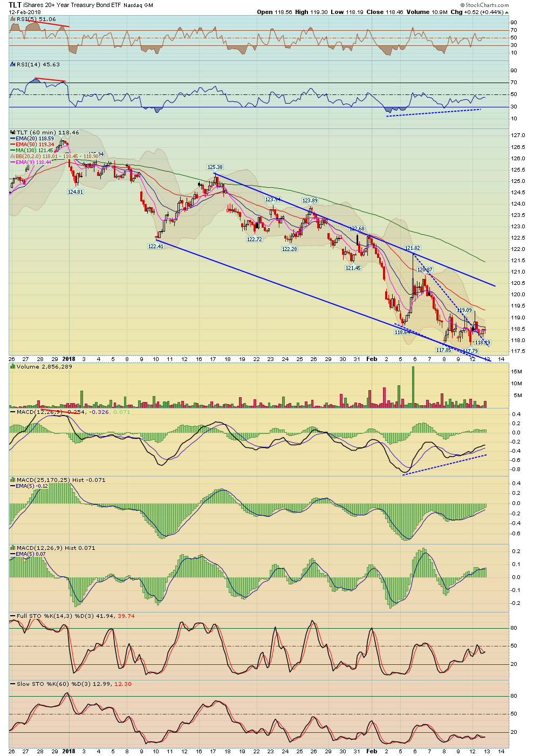534x756 pixels.
Task: Click the 122.68 price label
Action: [357, 229]
